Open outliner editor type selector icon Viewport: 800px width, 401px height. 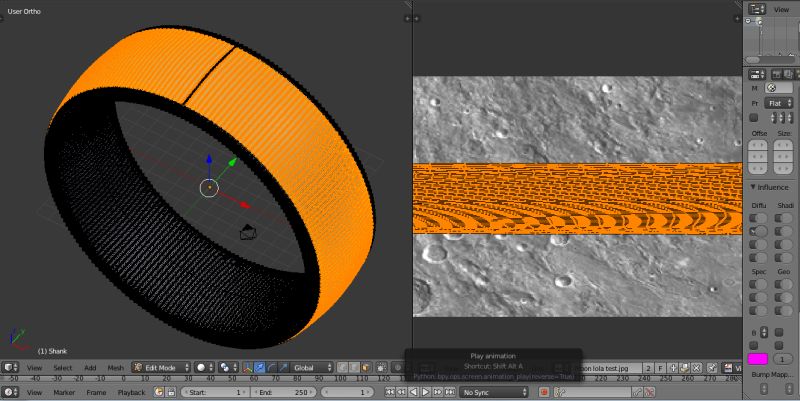tap(757, 9)
